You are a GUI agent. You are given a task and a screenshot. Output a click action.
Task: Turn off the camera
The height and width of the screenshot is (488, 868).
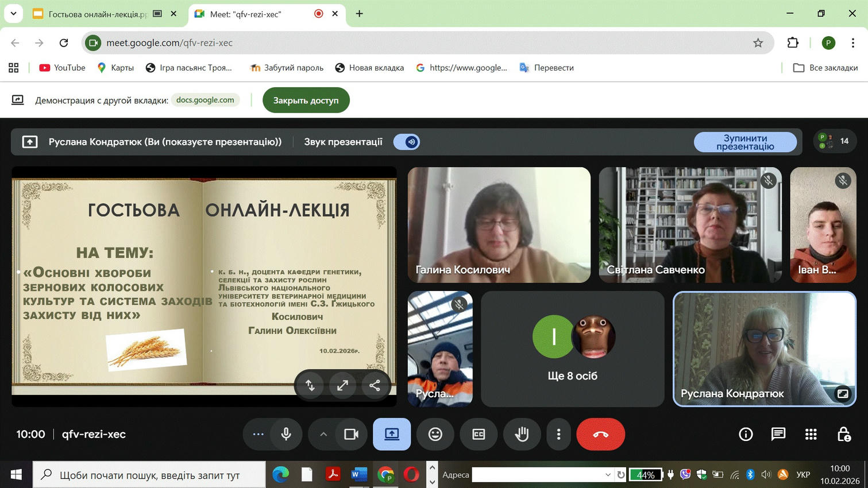351,435
